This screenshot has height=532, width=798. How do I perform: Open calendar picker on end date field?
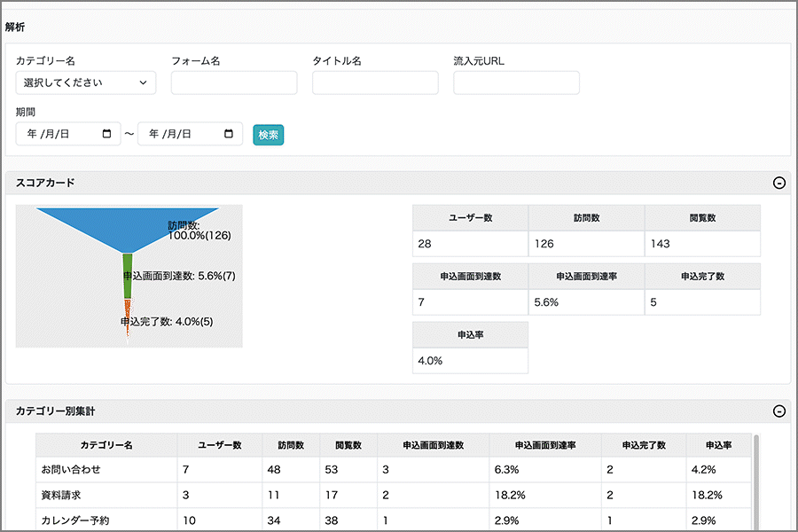[x=229, y=134]
